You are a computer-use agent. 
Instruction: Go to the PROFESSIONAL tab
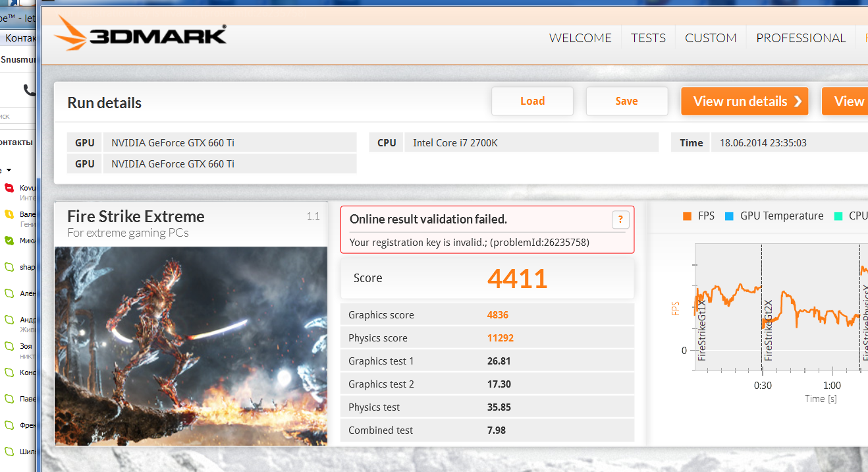[801, 38]
